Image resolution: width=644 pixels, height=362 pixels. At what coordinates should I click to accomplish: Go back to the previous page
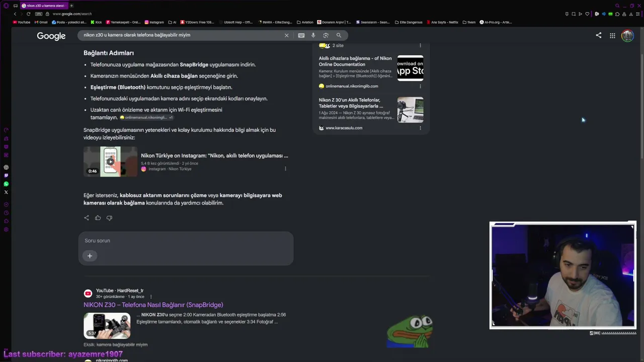(15, 14)
